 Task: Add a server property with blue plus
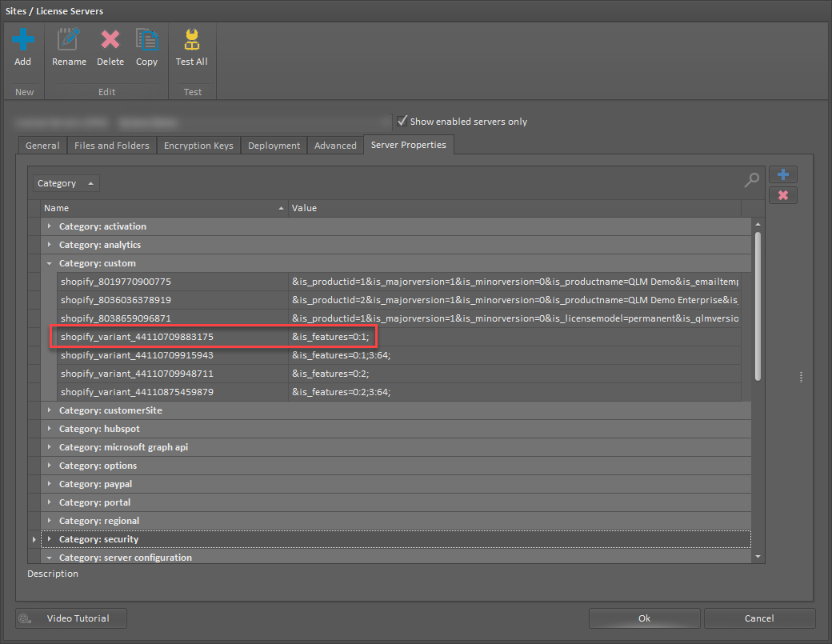coord(782,174)
